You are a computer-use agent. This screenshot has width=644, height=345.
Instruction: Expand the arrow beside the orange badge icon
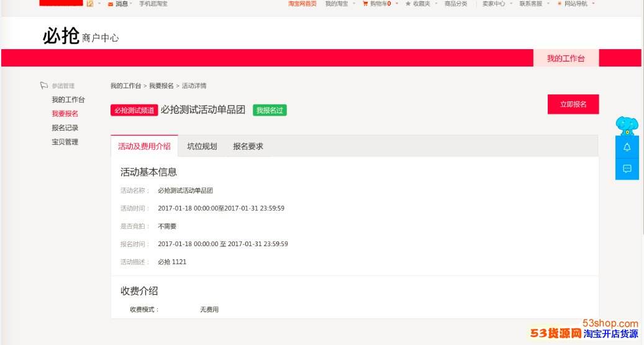tap(99, 4)
